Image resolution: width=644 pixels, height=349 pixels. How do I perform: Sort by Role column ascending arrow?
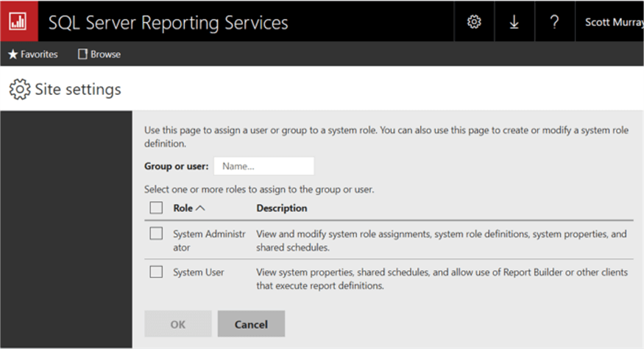pos(200,208)
